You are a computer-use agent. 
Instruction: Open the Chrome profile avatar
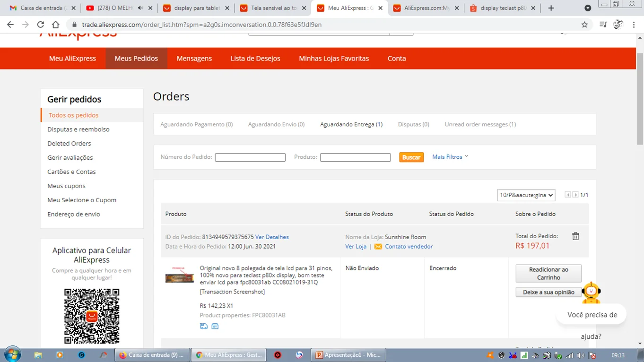(x=618, y=25)
